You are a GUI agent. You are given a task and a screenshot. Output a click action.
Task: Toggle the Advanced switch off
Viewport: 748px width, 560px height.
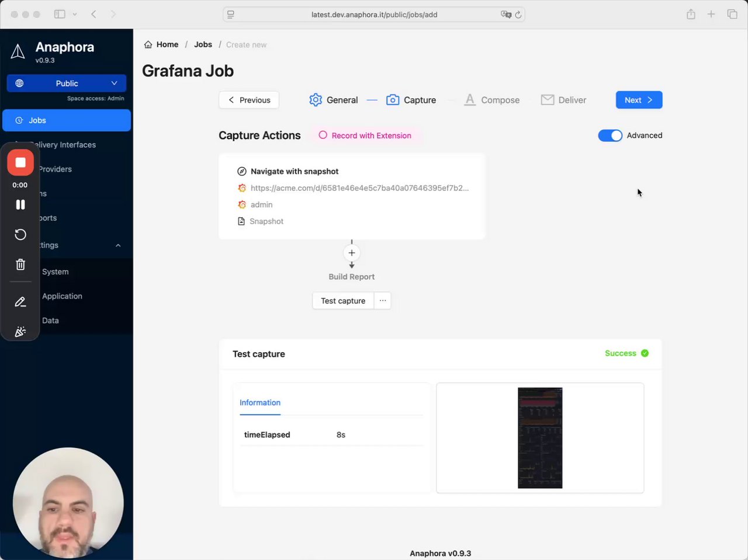coord(610,135)
